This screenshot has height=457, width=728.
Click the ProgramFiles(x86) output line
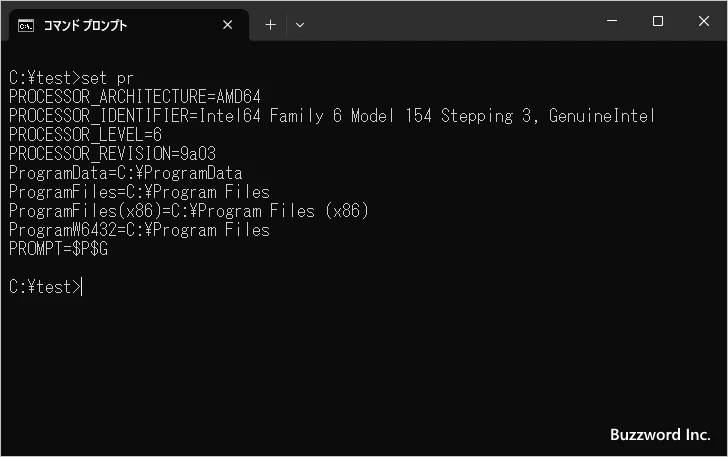coord(189,211)
